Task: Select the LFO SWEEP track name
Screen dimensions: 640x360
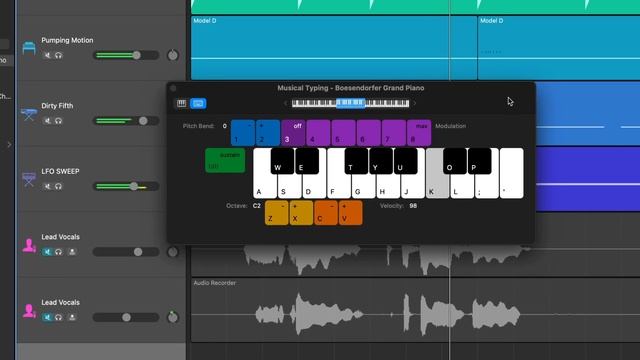Action: [x=60, y=171]
